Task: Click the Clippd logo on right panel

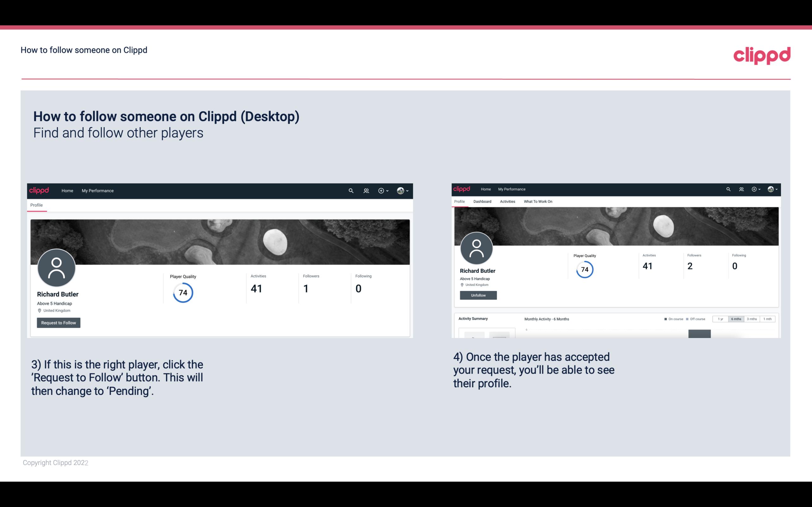Action: pyautogui.click(x=463, y=189)
